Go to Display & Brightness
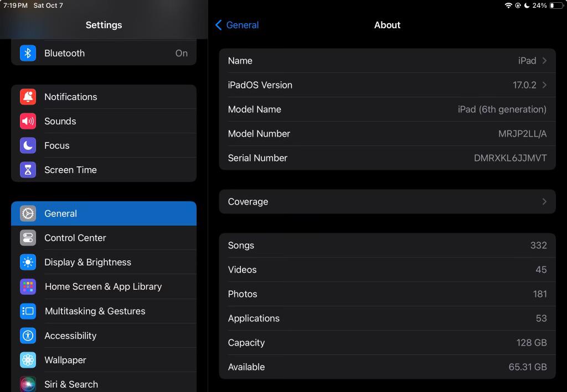Image resolution: width=567 pixels, height=392 pixels. [104, 262]
